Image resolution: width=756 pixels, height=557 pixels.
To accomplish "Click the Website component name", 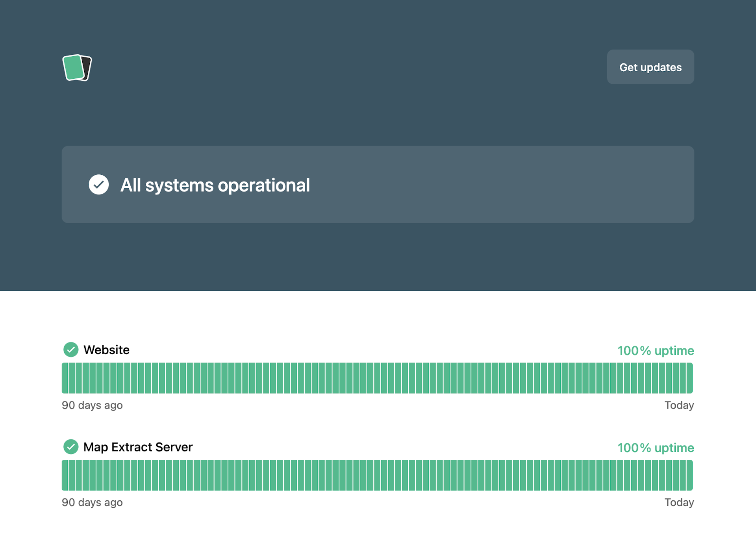I will pos(106,350).
